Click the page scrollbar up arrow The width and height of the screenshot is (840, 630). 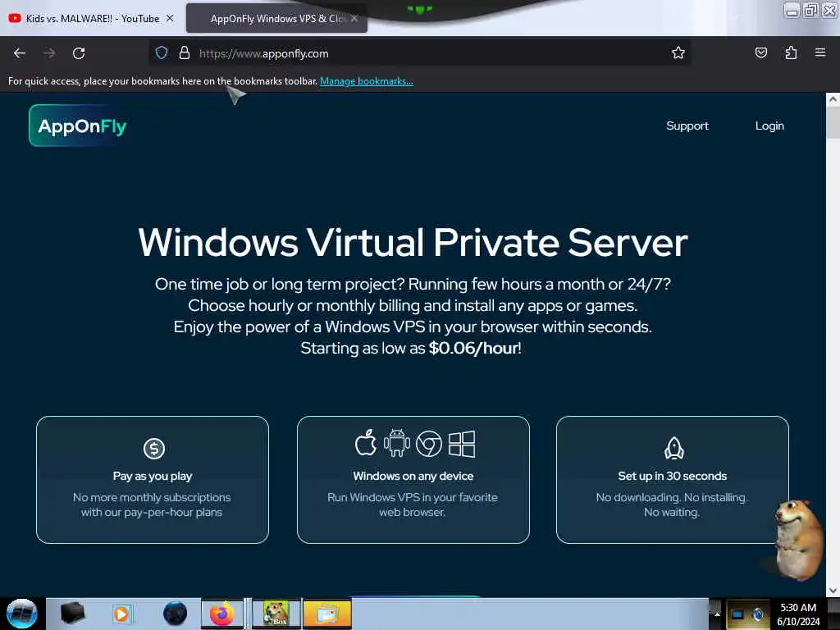833,99
